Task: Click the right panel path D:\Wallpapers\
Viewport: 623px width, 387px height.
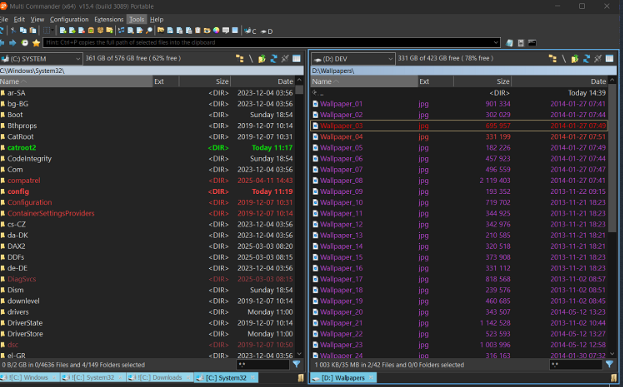Action: tap(463, 71)
